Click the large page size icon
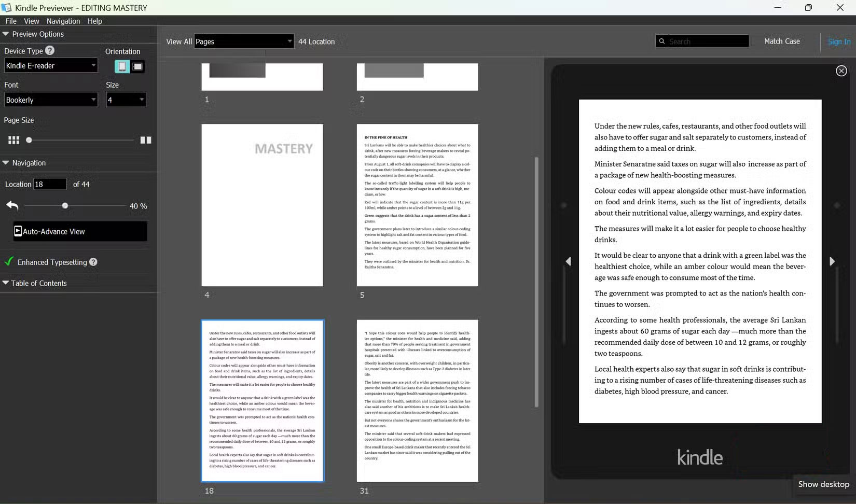Screen dimensions: 856x504 [x=146, y=139]
